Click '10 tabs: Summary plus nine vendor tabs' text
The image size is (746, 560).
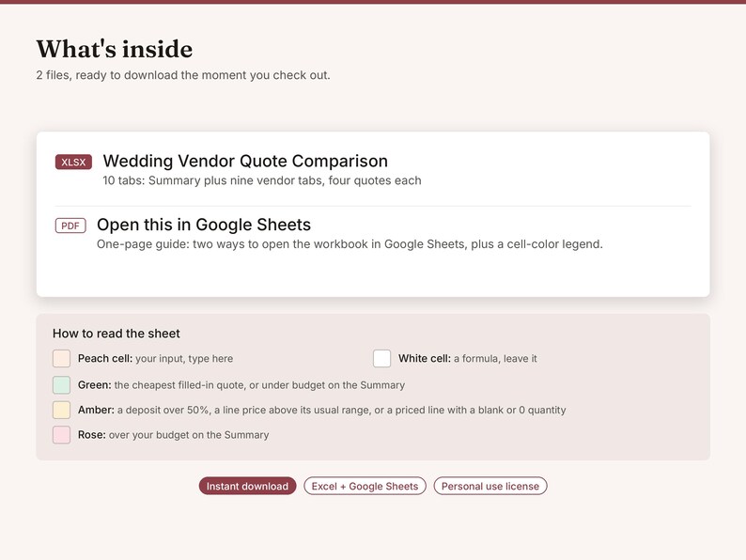tap(262, 180)
